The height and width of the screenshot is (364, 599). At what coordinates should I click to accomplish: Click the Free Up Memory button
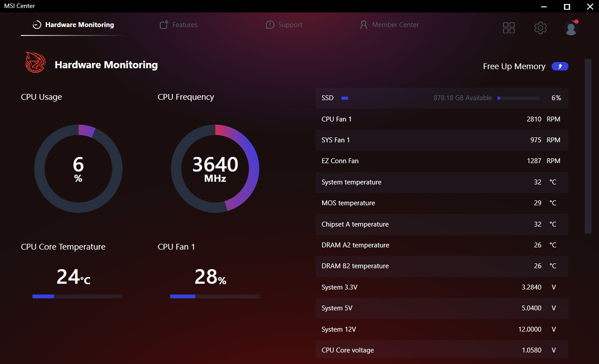560,67
